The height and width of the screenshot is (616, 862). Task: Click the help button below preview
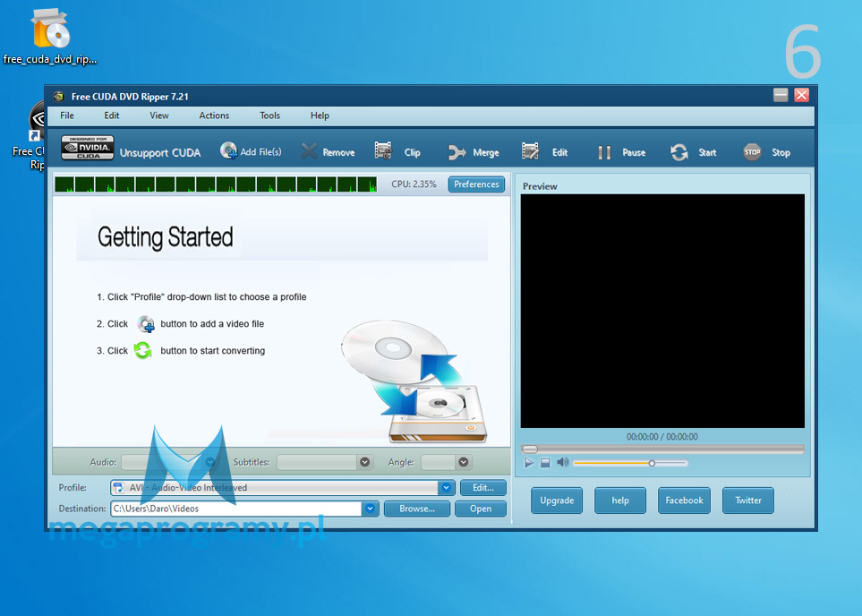click(x=620, y=500)
